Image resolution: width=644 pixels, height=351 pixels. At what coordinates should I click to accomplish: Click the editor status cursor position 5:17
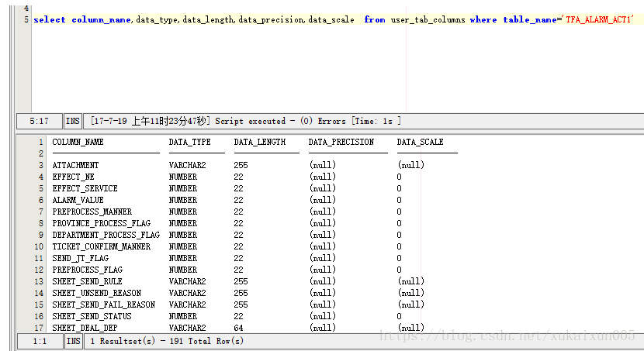click(x=39, y=122)
